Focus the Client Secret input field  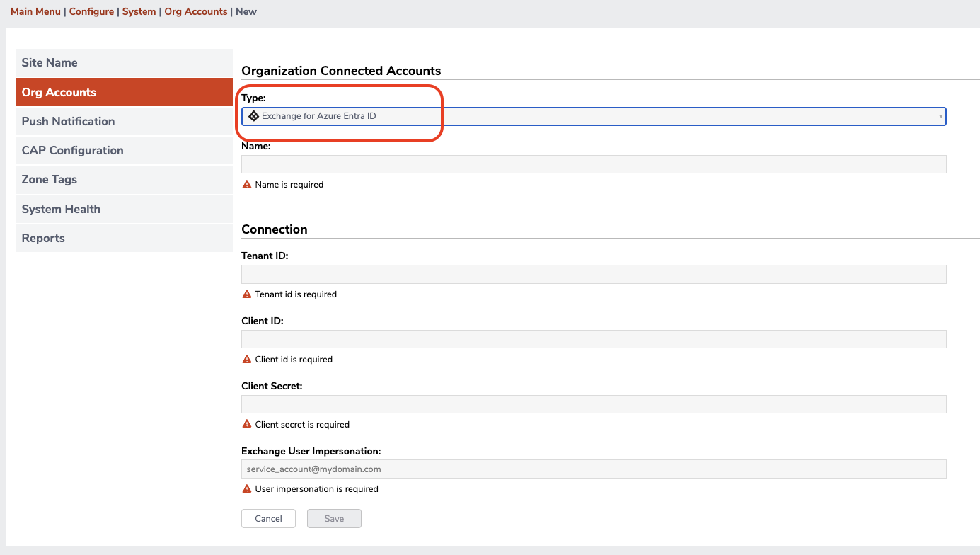click(x=594, y=404)
